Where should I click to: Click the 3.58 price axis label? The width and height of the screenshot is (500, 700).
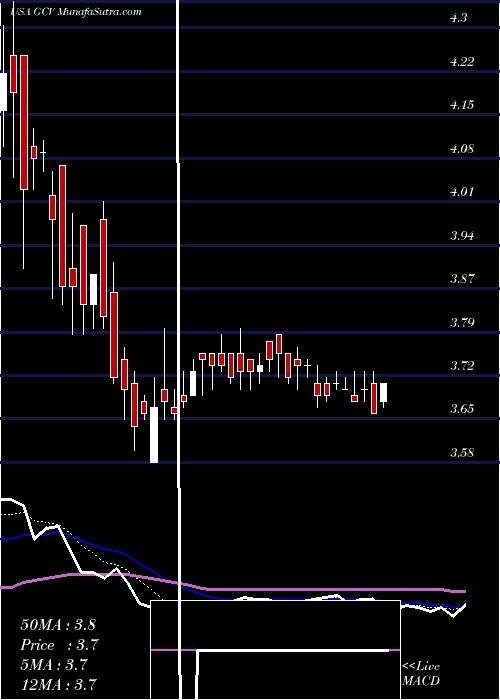[462, 453]
